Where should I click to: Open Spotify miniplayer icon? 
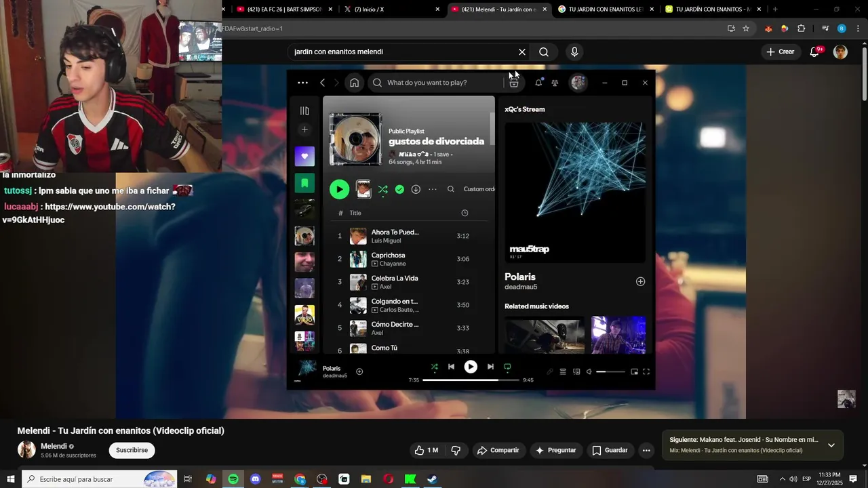[x=634, y=371]
